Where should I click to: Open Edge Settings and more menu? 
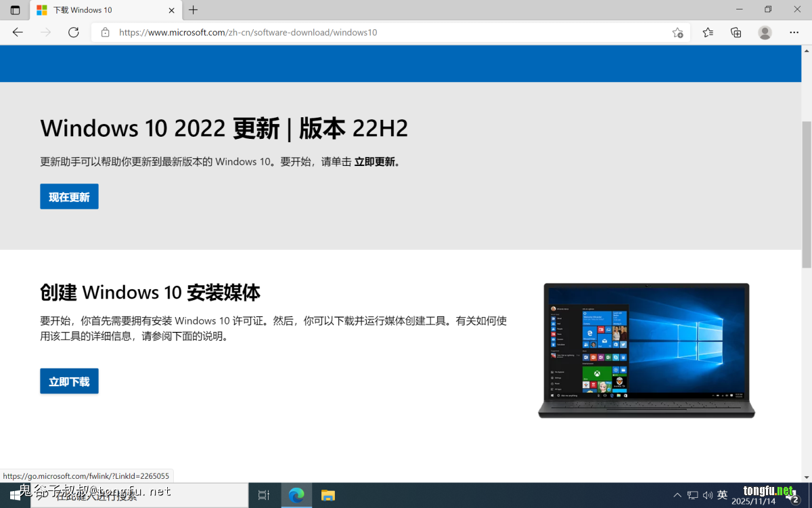point(794,33)
